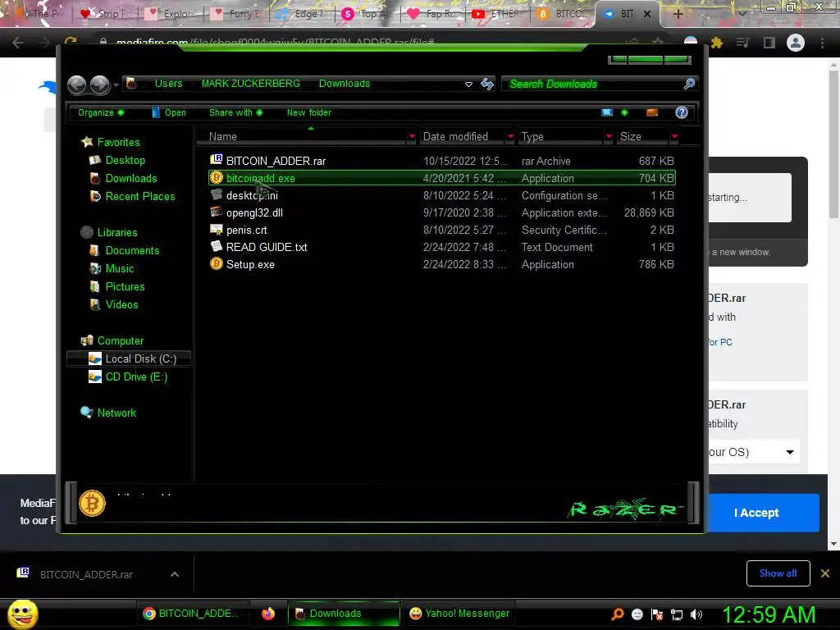This screenshot has height=630, width=840.
Task: Click I Accept on MediaFire
Action: pos(756,513)
